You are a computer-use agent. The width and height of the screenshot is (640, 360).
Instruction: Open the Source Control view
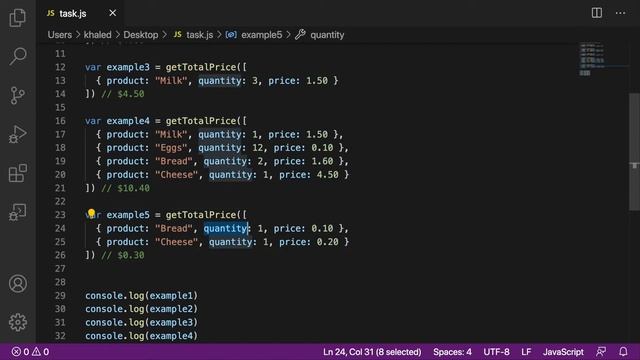18,96
